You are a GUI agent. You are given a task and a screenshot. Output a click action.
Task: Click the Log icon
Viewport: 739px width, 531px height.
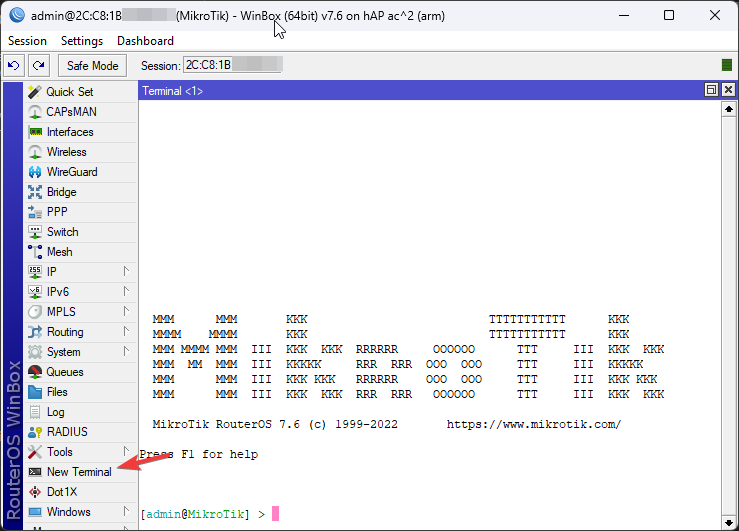pos(35,412)
